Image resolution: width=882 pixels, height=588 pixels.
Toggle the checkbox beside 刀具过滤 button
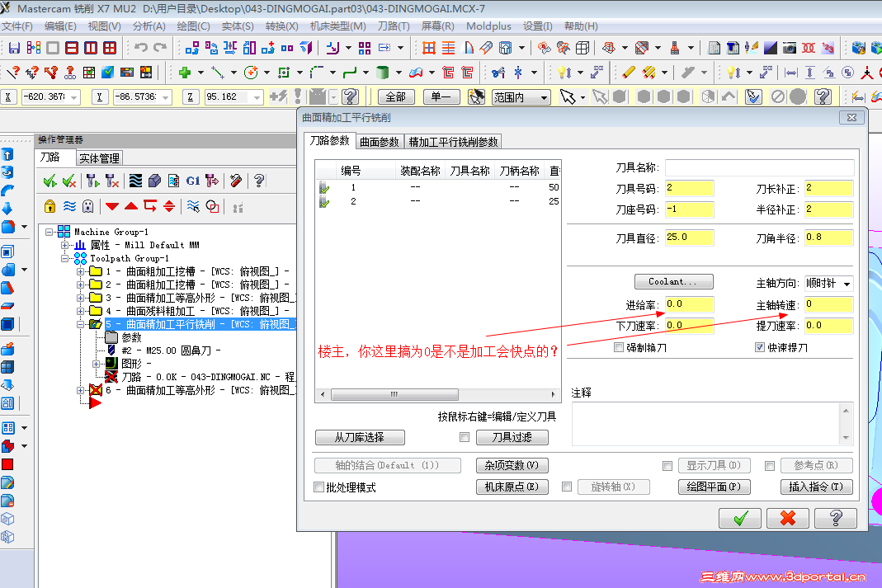click(x=465, y=437)
